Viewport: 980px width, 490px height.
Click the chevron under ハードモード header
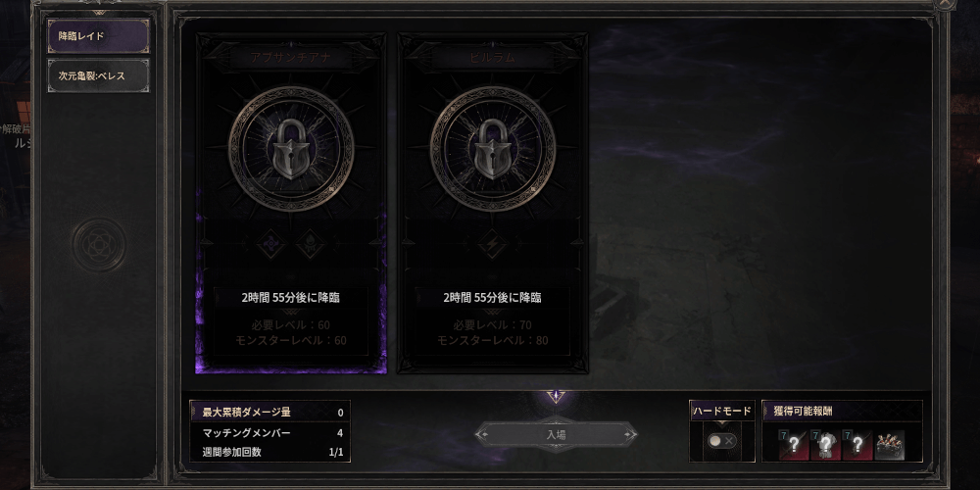click(x=722, y=423)
